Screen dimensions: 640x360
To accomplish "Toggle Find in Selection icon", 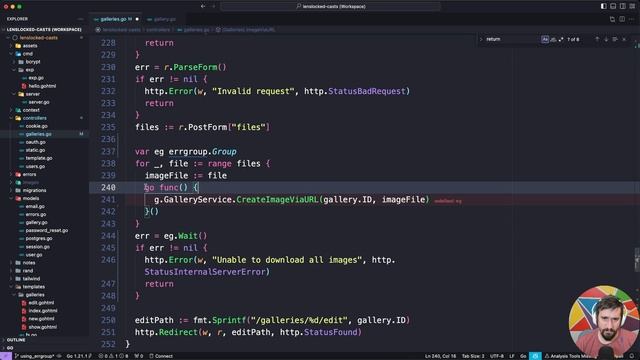I will coord(615,39).
